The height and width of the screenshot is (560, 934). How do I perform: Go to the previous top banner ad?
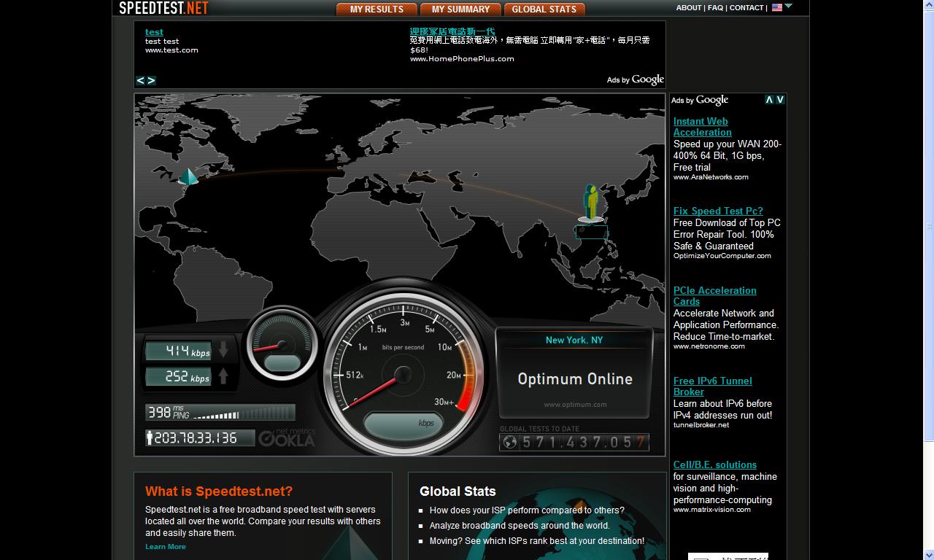140,80
